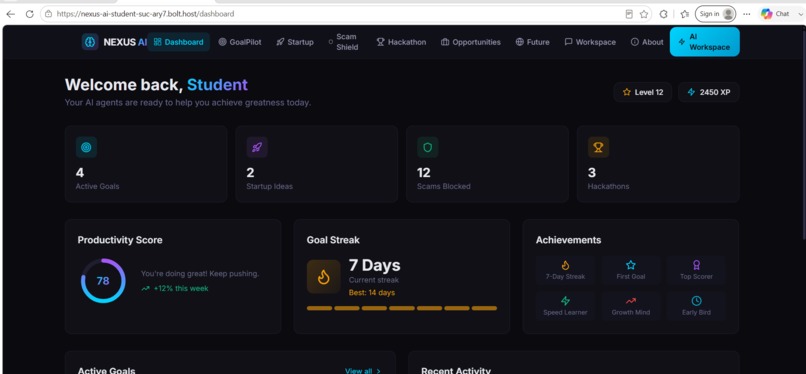
Task: Click the Startup Ideas rocket icon
Action: click(x=257, y=147)
